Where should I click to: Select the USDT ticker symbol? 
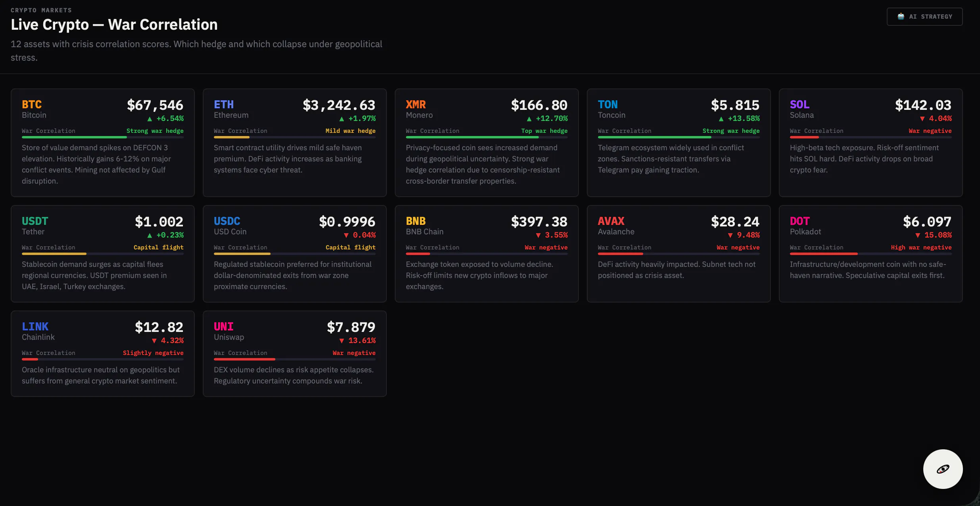(x=35, y=221)
